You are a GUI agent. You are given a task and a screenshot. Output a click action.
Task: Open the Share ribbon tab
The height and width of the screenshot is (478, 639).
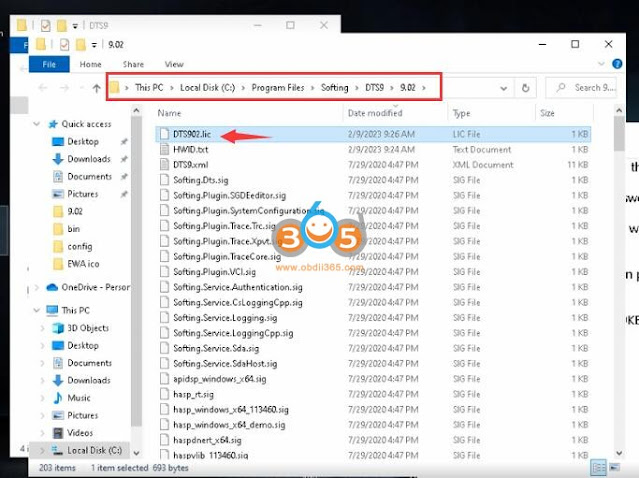point(133,64)
